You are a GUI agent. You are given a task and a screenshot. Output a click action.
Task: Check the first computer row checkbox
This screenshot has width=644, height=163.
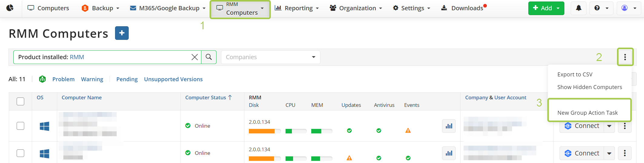(x=20, y=126)
